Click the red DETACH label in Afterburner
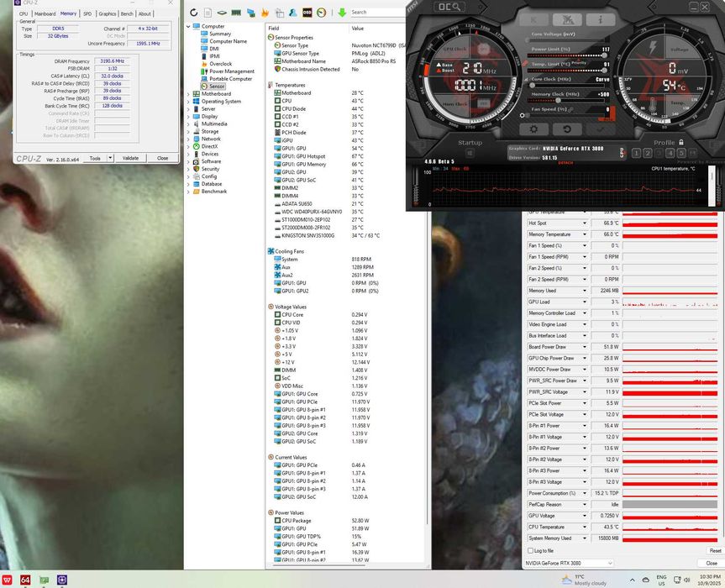Image resolution: width=725 pixels, height=588 pixels. click(565, 163)
